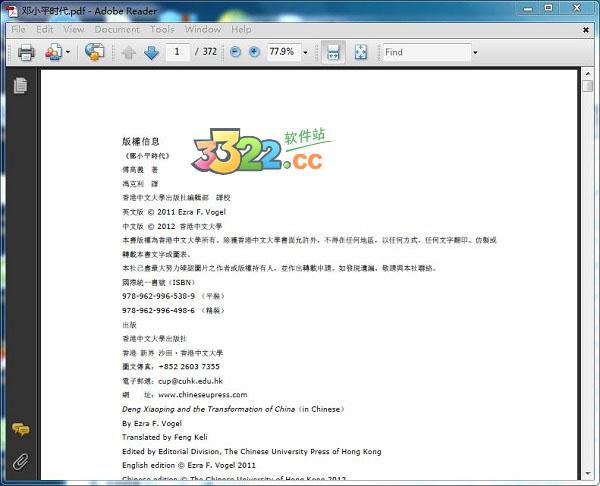Select the page number field showing 1
Screen dimensions: 600x486
pyautogui.click(x=178, y=52)
